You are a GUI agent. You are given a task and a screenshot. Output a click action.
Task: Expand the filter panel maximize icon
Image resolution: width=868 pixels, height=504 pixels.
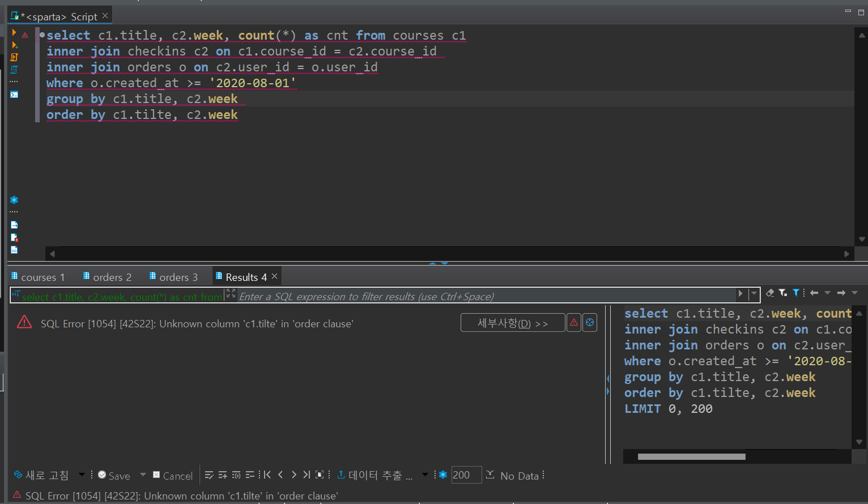[231, 293]
